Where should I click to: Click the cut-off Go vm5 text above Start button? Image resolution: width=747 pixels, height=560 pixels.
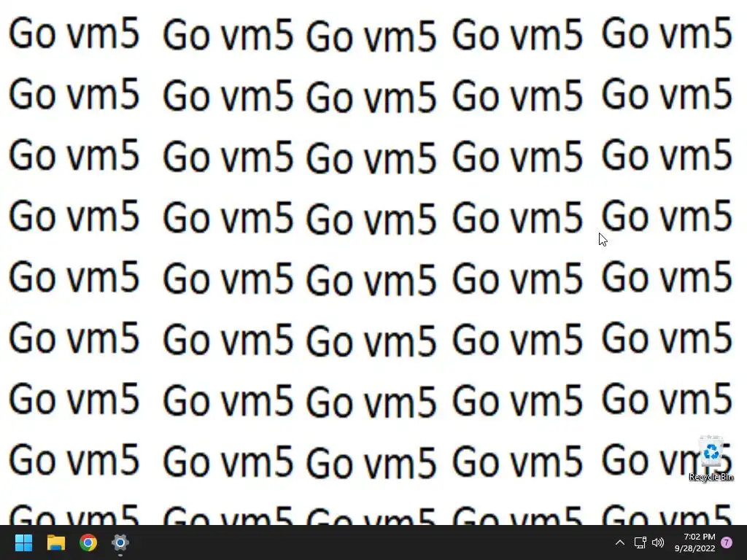click(74, 514)
